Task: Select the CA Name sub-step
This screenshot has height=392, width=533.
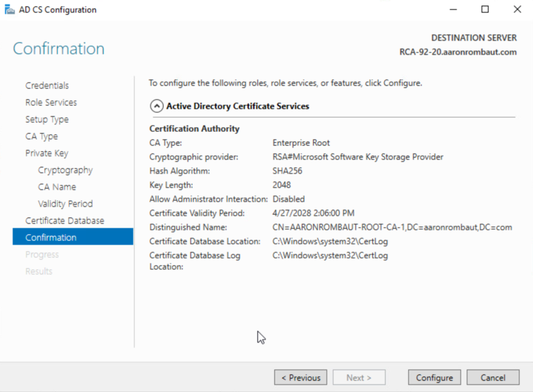Action: coord(57,187)
